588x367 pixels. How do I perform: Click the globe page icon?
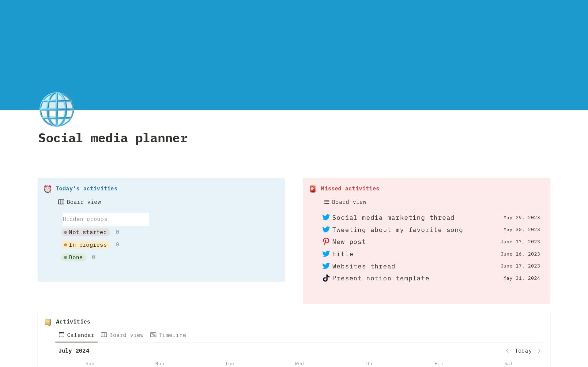[x=56, y=109]
